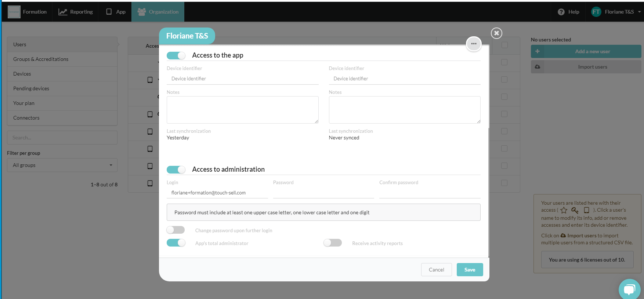
Task: Open the more options ellipsis button
Action: coord(474,44)
